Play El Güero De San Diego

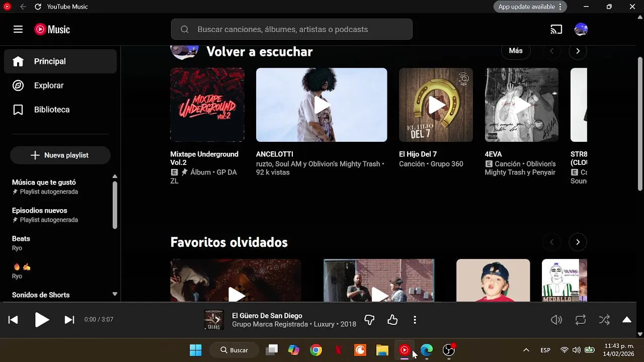pos(42,320)
